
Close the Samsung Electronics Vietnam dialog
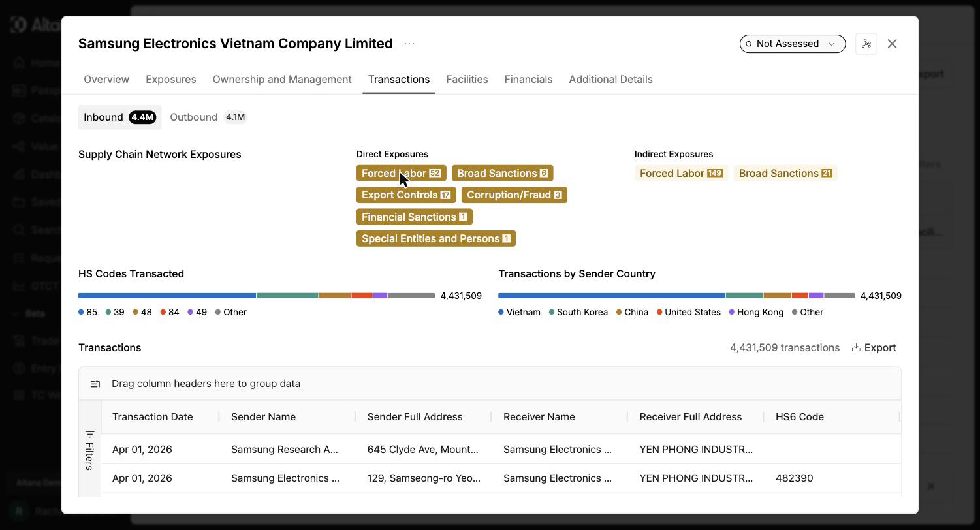pyautogui.click(x=892, y=44)
